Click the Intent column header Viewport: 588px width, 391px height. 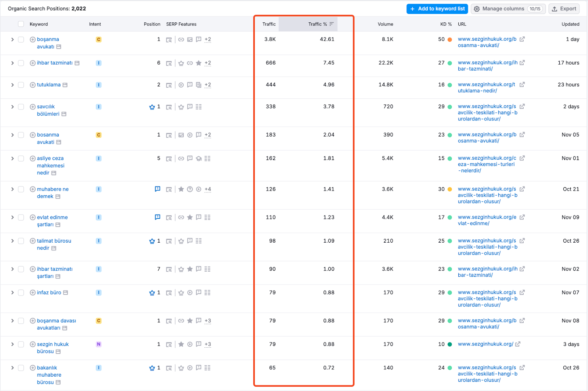tap(95, 24)
